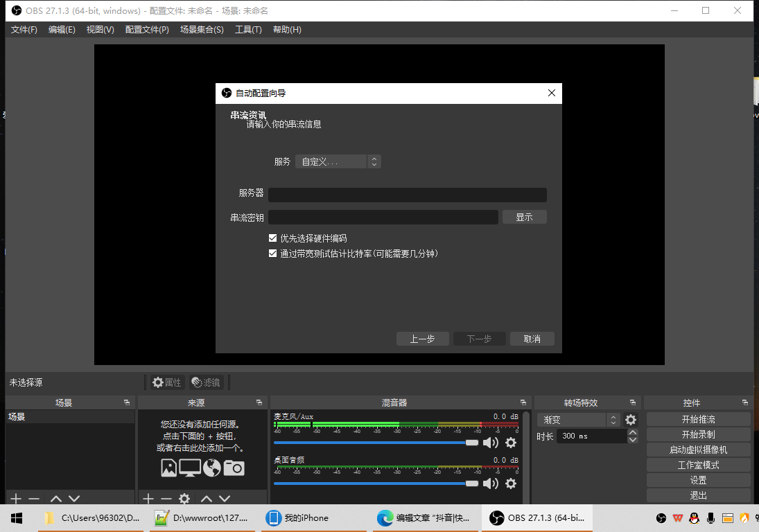The image size is (759, 532).
Task: Click the display capture monitor icon
Action: (190, 468)
